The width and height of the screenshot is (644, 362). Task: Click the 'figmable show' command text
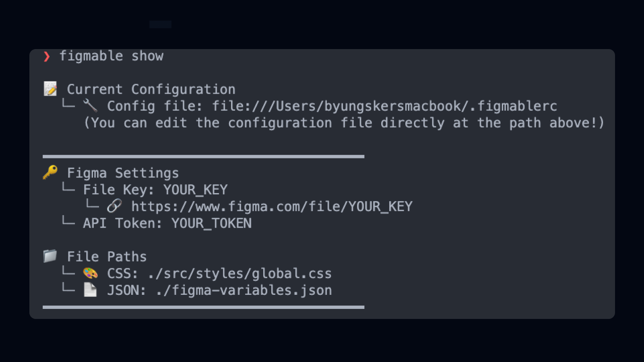point(111,56)
